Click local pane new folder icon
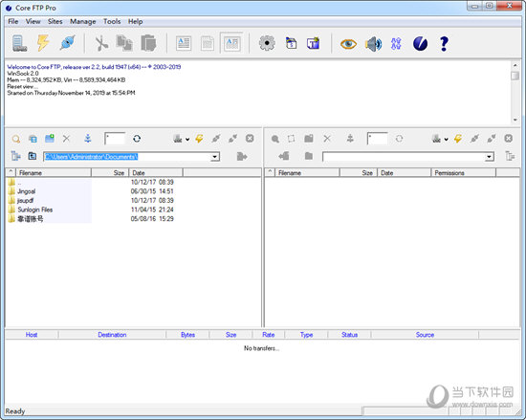This screenshot has height=420, width=526. tap(50, 138)
